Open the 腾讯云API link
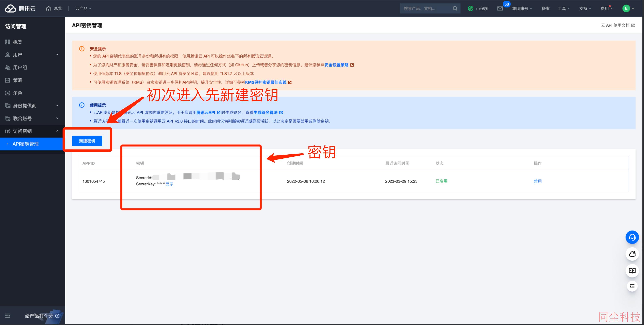Viewport: 644px width, 325px height. 206,113
